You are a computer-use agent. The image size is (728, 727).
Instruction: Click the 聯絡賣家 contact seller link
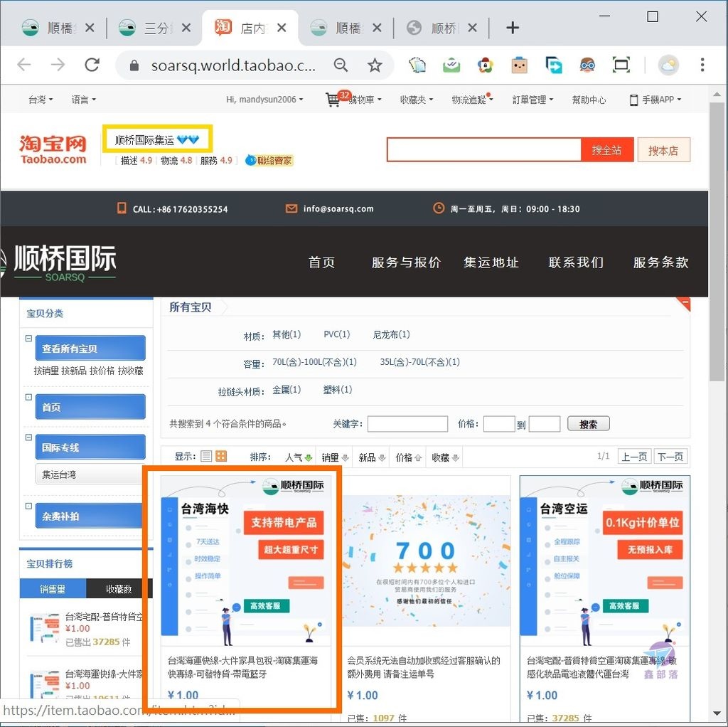pyautogui.click(x=269, y=161)
